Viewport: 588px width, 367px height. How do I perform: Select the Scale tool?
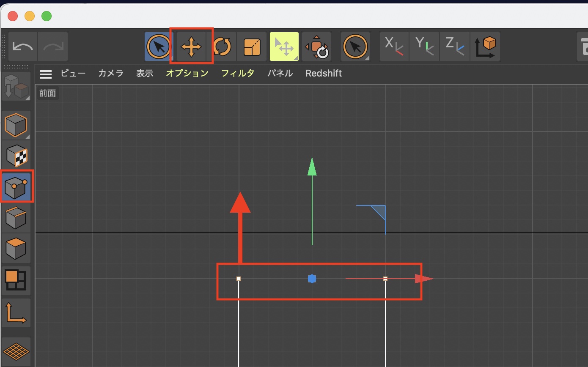point(252,47)
